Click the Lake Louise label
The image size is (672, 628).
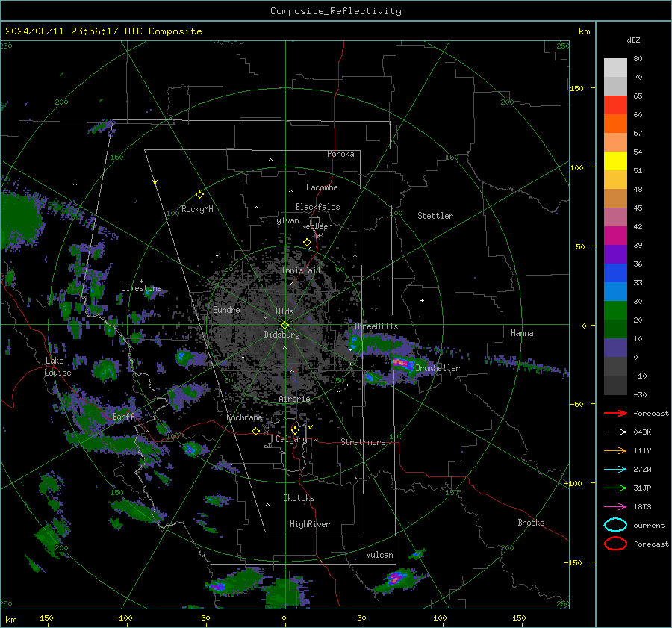57,367
